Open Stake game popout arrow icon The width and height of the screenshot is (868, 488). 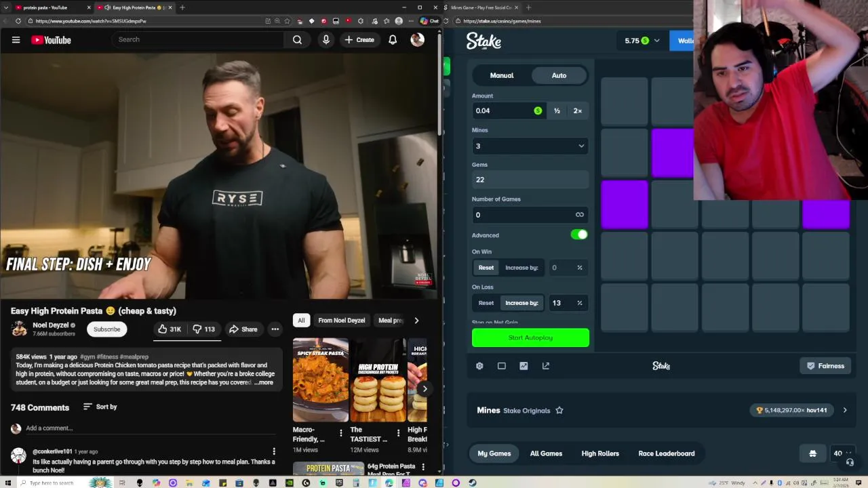[546, 366]
